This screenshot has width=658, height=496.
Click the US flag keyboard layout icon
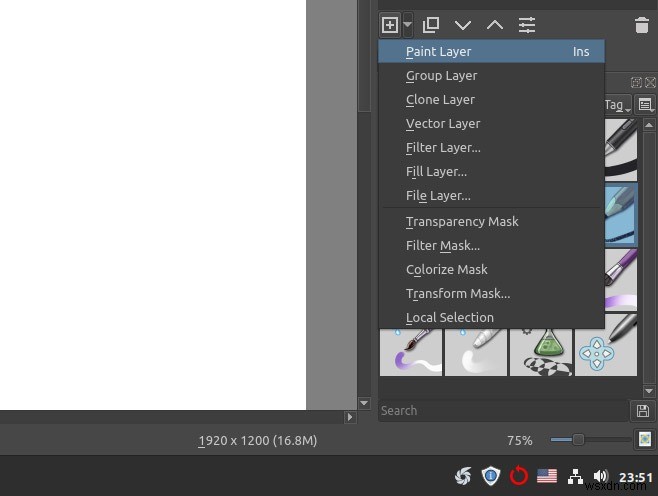tap(547, 476)
